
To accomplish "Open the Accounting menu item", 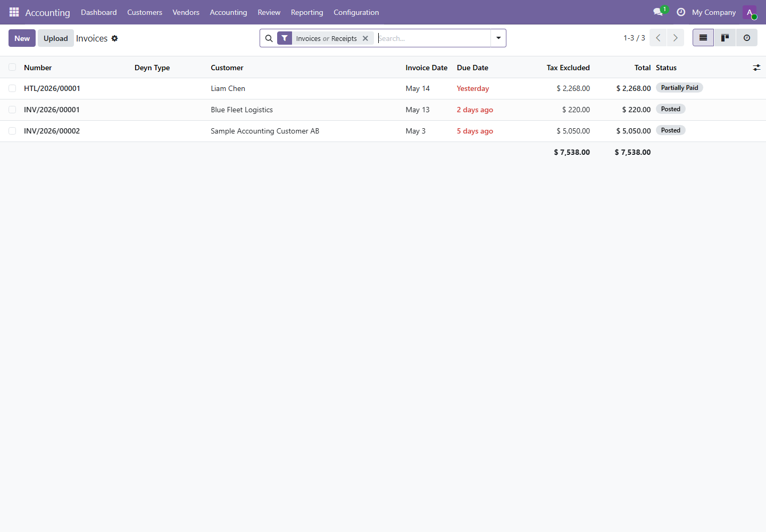I will click(228, 12).
